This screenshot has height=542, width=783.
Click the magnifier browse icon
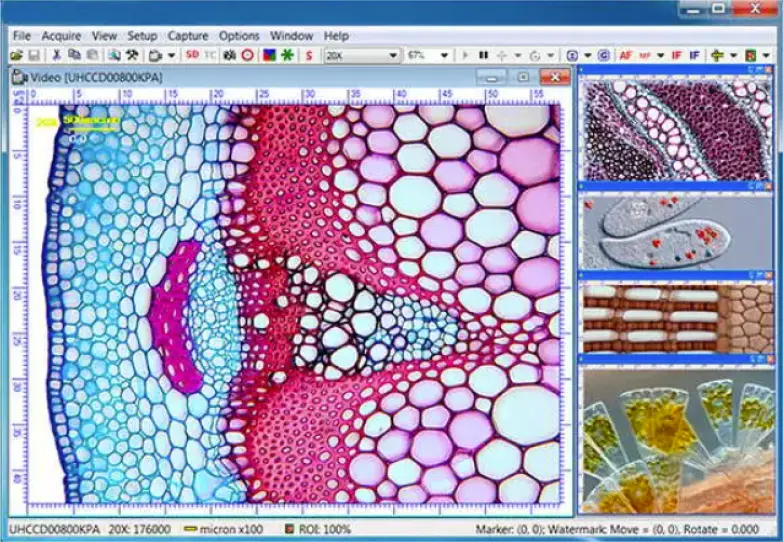coord(114,55)
